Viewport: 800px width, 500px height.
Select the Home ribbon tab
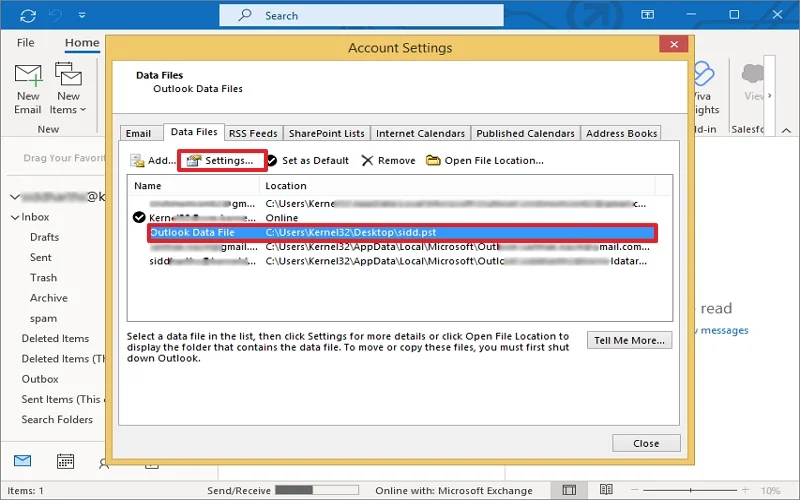(82, 42)
